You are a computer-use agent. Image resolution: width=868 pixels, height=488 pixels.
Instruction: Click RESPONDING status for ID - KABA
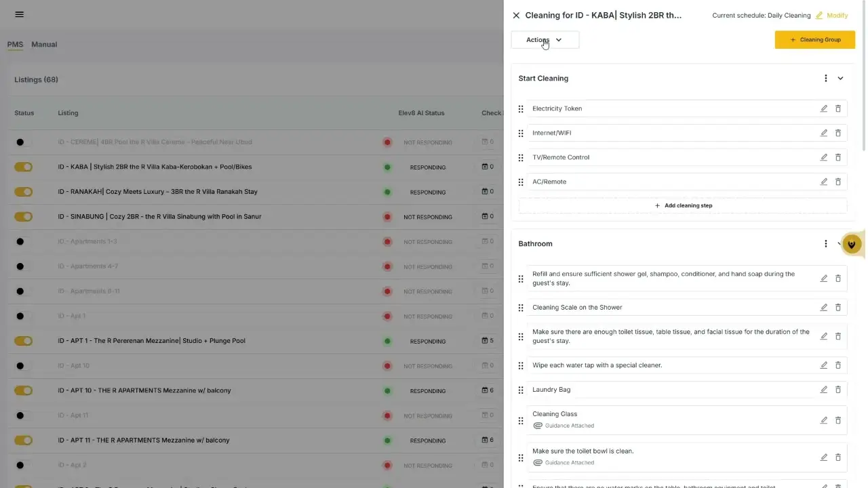pyautogui.click(x=428, y=167)
